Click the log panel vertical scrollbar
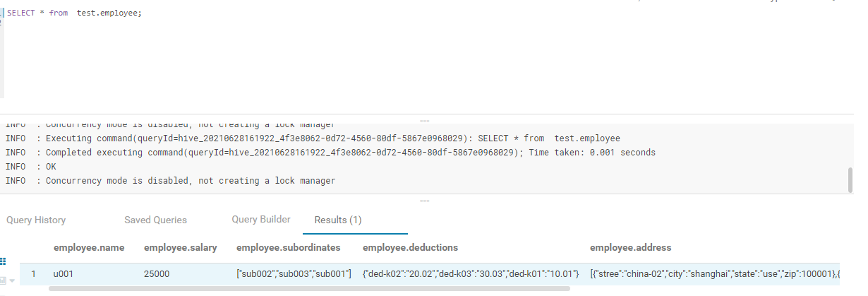 (850, 179)
